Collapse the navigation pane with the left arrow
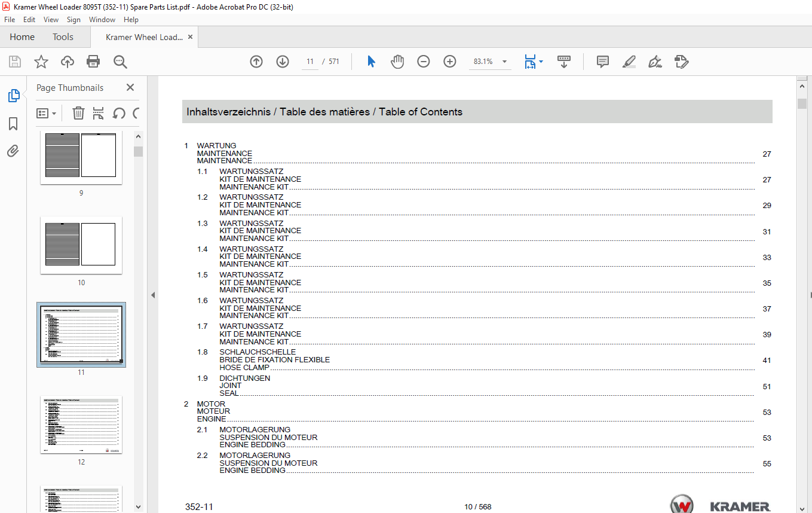812x513 pixels. click(152, 295)
